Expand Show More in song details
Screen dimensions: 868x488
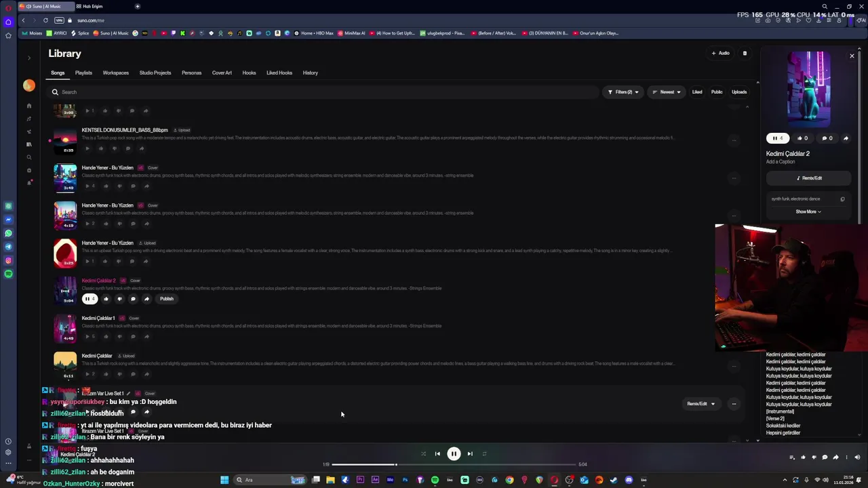808,211
